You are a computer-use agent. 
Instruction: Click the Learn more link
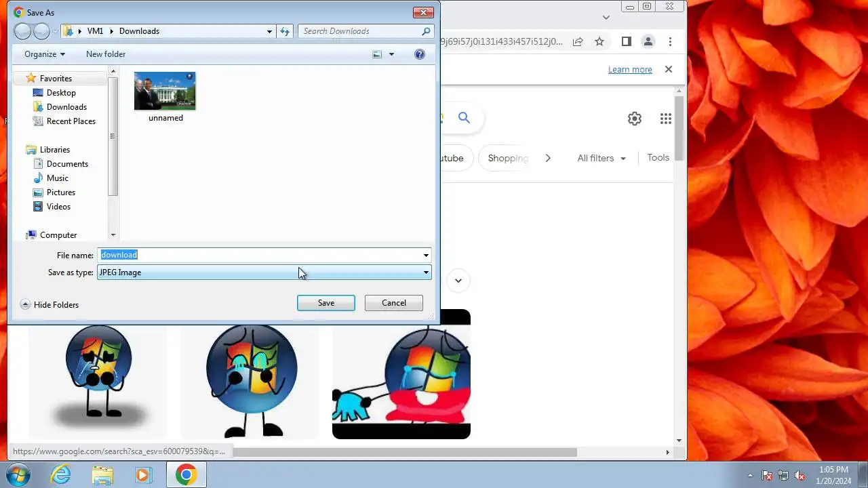click(x=630, y=70)
